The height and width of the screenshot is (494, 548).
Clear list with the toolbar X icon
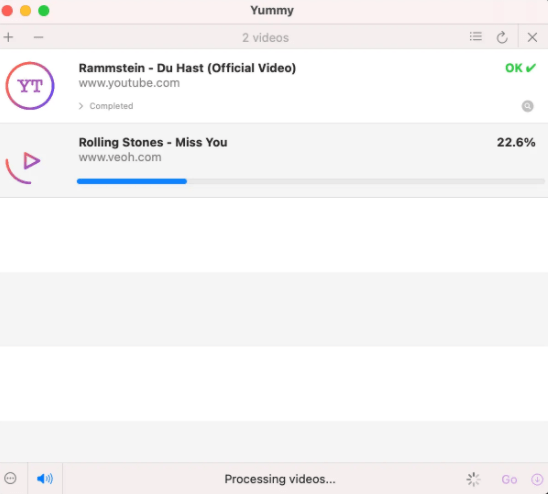(532, 37)
